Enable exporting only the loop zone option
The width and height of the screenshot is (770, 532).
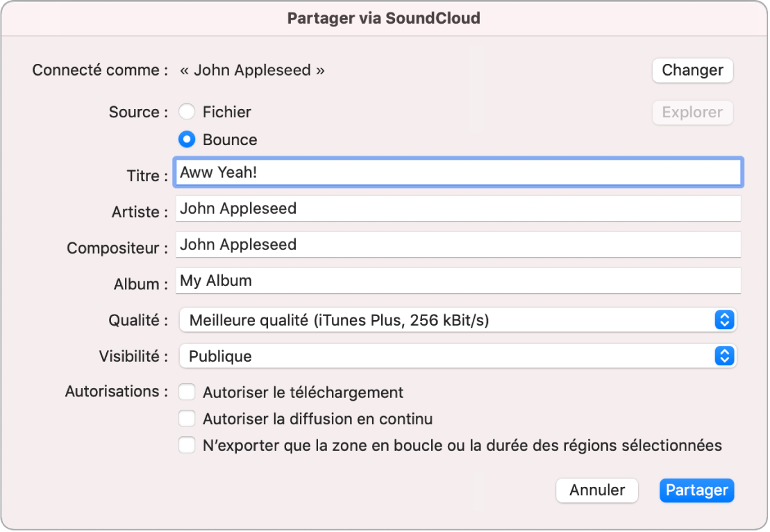[x=186, y=444]
